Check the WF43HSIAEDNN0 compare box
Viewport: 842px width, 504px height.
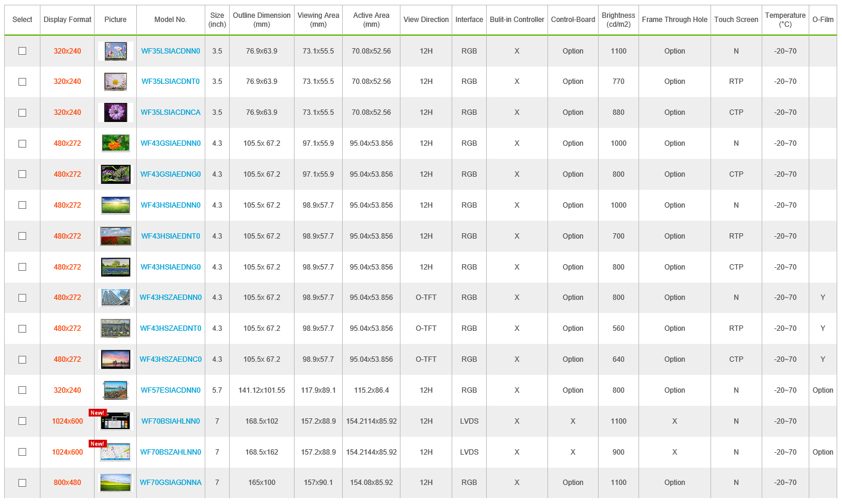(22, 205)
